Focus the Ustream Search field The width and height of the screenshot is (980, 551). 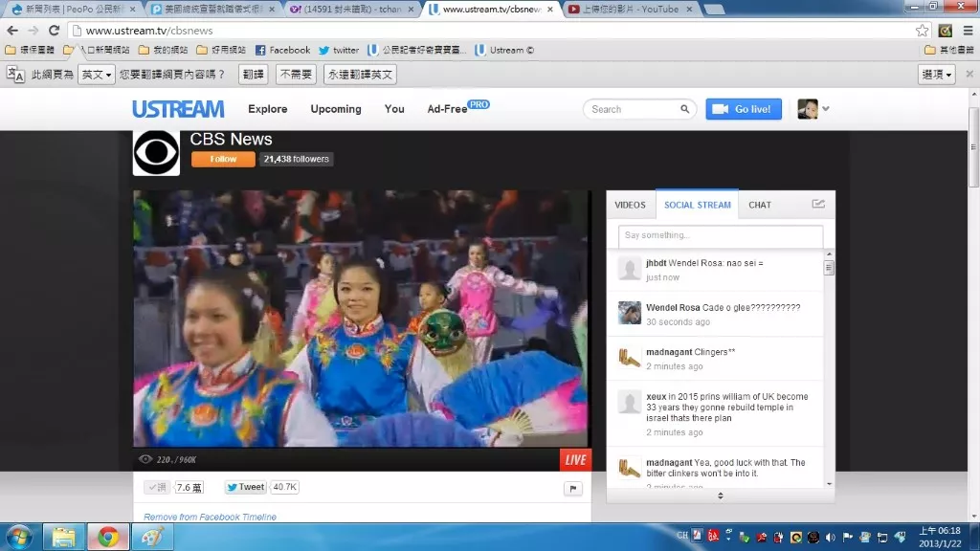click(634, 109)
